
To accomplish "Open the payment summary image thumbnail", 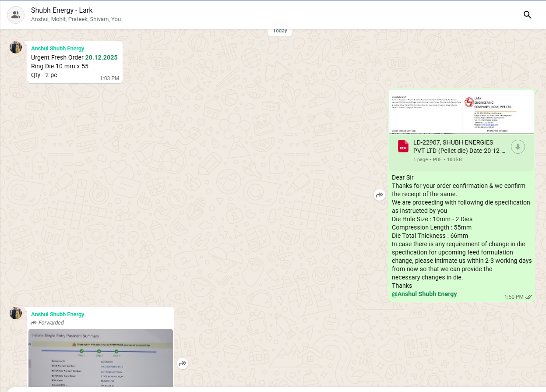I will click(x=101, y=357).
